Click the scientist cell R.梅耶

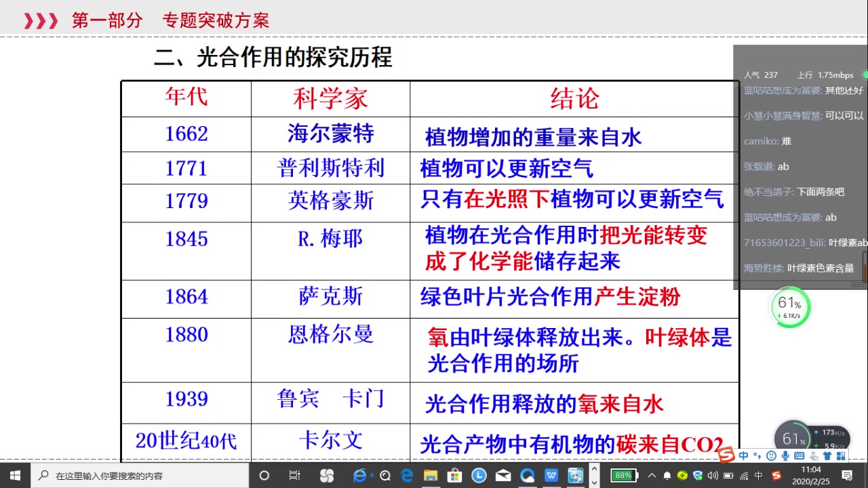pyautogui.click(x=330, y=239)
